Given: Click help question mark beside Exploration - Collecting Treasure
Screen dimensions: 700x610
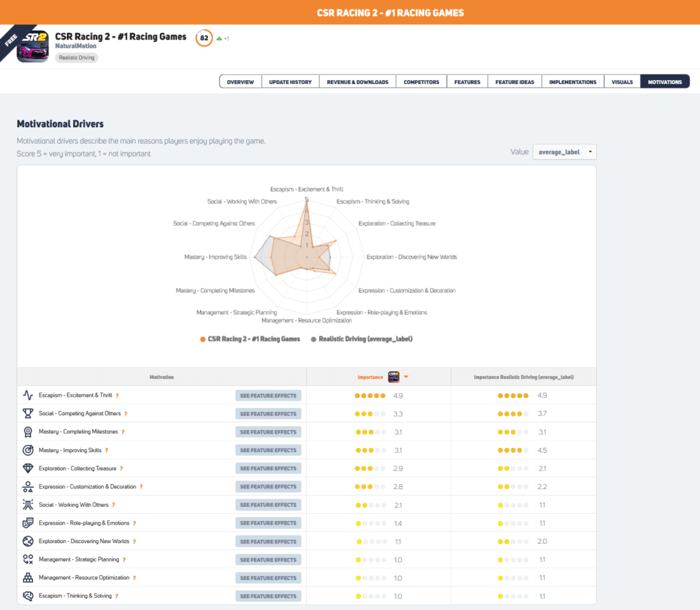Looking at the screenshot, I should pos(122,469).
